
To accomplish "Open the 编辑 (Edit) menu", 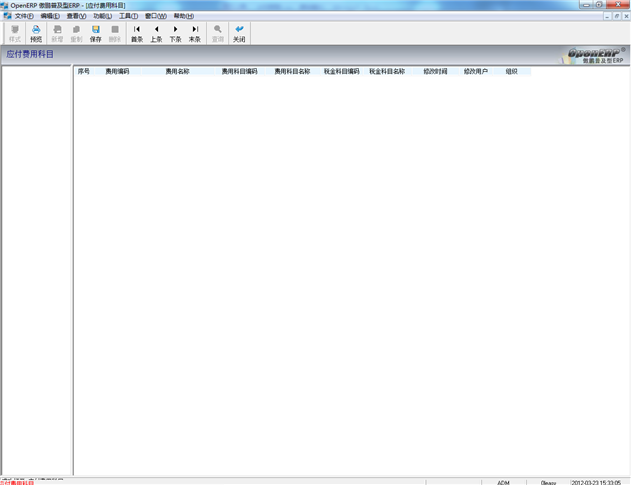I will [x=50, y=16].
